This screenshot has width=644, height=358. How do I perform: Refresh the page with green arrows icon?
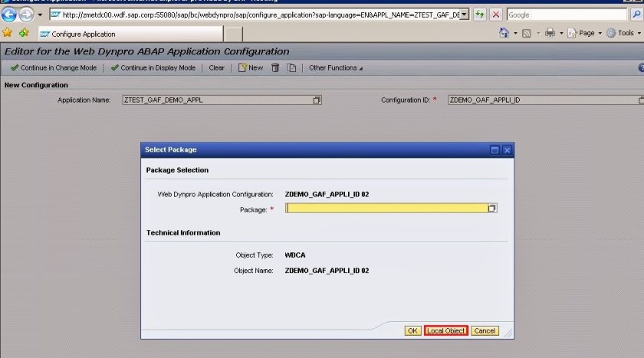tap(479, 15)
